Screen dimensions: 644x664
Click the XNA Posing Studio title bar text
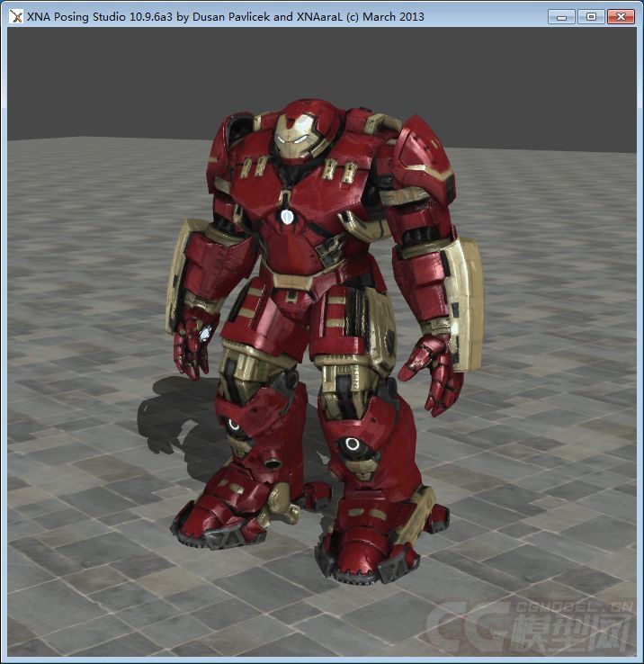pyautogui.click(x=225, y=17)
